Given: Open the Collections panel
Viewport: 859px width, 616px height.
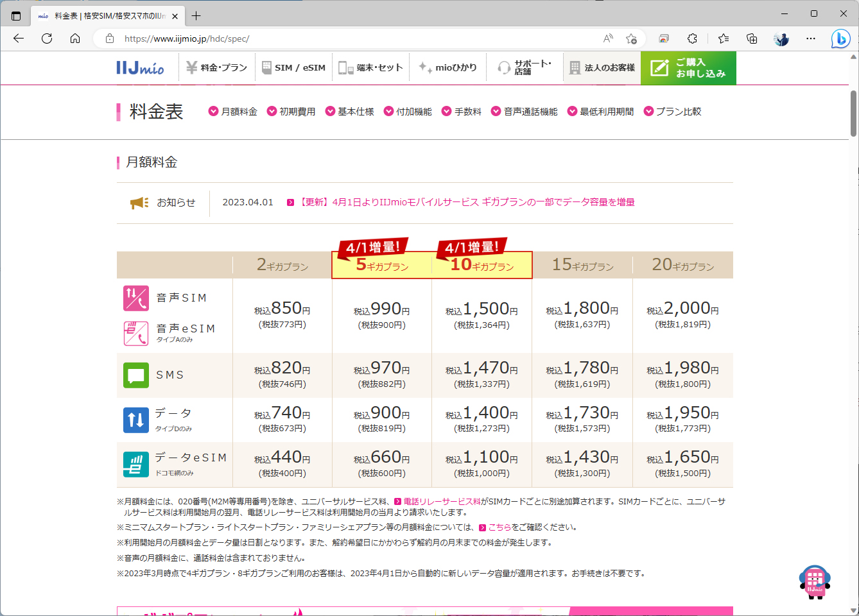Looking at the screenshot, I should [752, 38].
